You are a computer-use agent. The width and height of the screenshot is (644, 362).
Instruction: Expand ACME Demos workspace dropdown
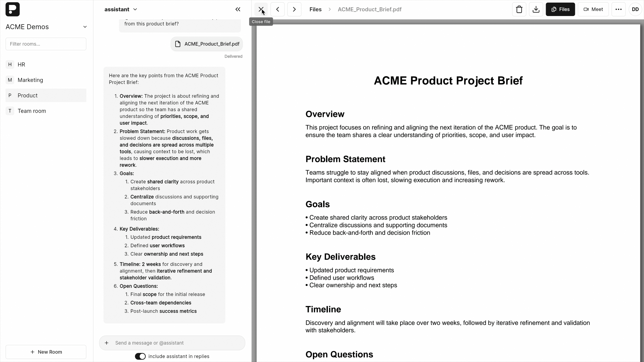[x=85, y=27]
